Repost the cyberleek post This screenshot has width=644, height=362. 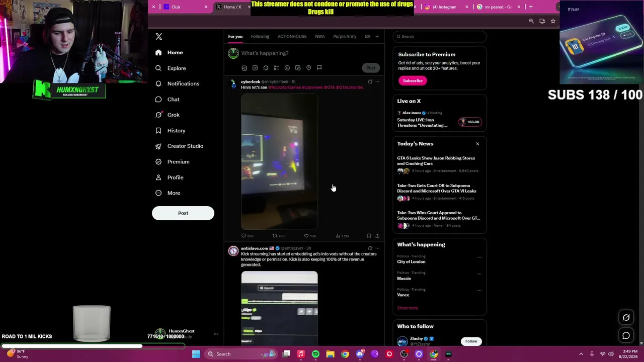278,236
